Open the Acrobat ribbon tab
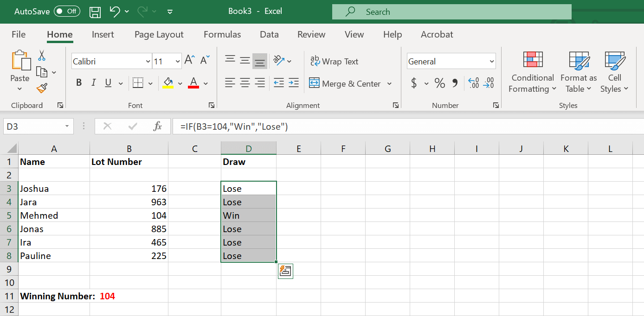644x316 pixels. (x=437, y=34)
